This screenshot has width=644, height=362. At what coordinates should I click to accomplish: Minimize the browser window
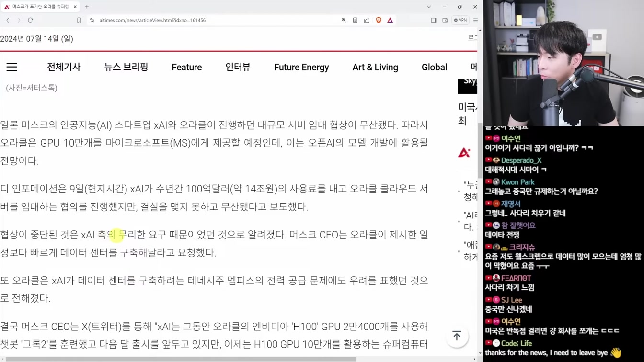444,7
